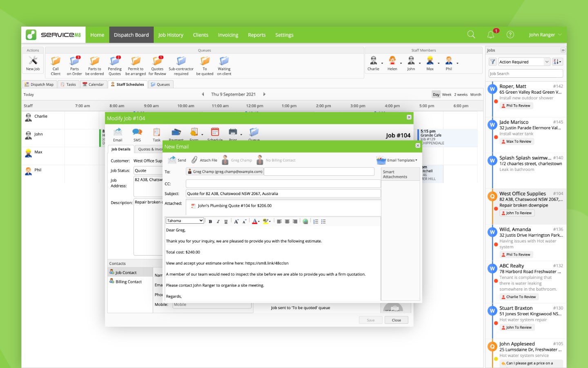
Task: Insert hyperlink with globe icon
Action: 305,222
